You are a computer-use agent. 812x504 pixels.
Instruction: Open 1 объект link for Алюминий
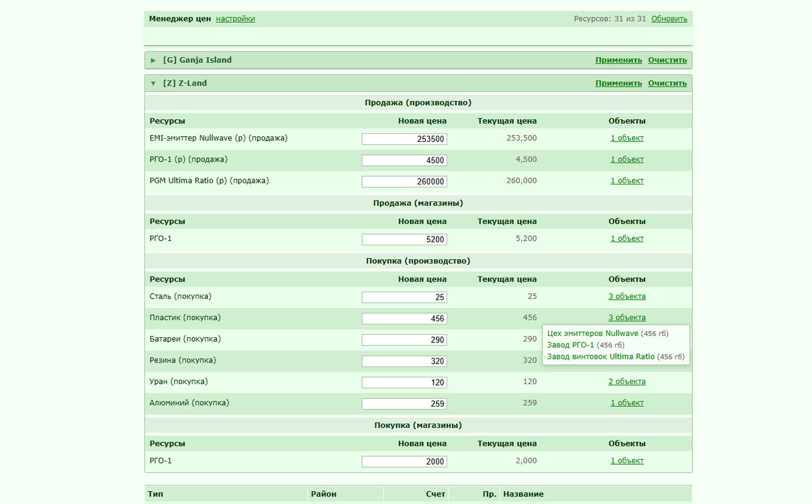click(x=627, y=403)
